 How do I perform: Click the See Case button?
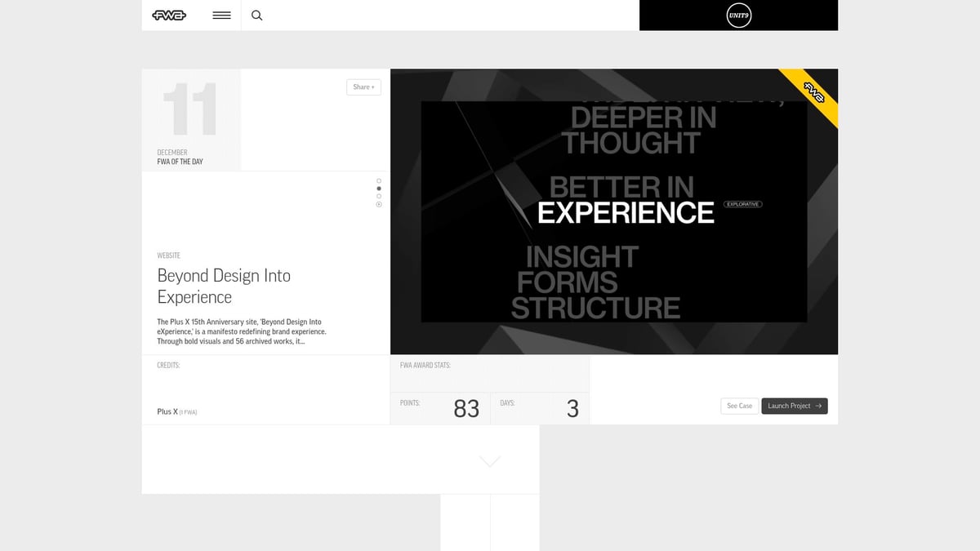point(739,406)
